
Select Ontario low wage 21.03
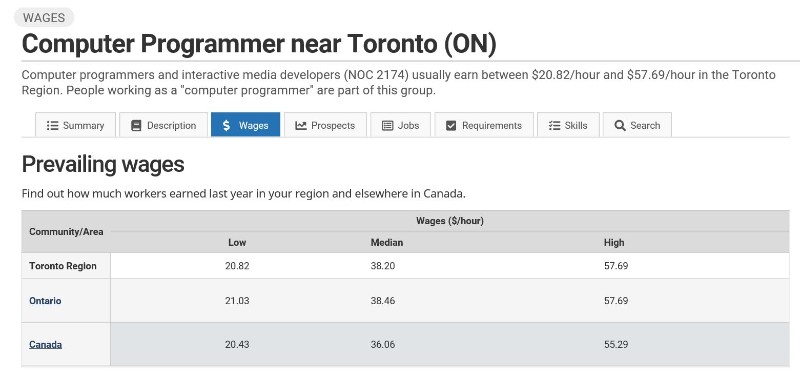tap(237, 301)
